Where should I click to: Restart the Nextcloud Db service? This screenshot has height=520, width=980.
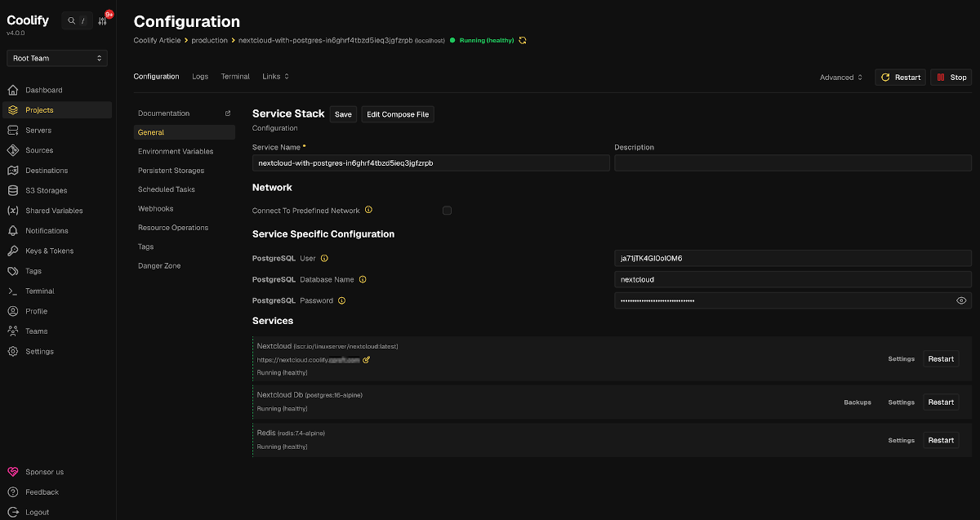[941, 402]
